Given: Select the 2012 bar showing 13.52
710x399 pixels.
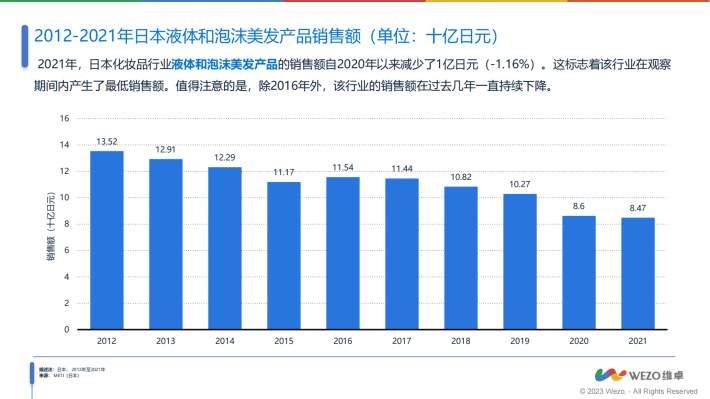Looking at the screenshot, I should tap(107, 240).
